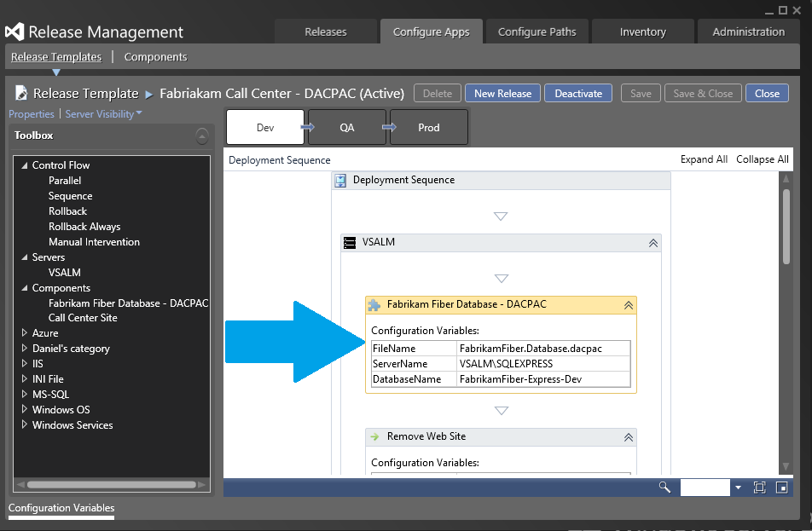812x531 pixels.
Task: Click the New Release button
Action: tap(503, 93)
